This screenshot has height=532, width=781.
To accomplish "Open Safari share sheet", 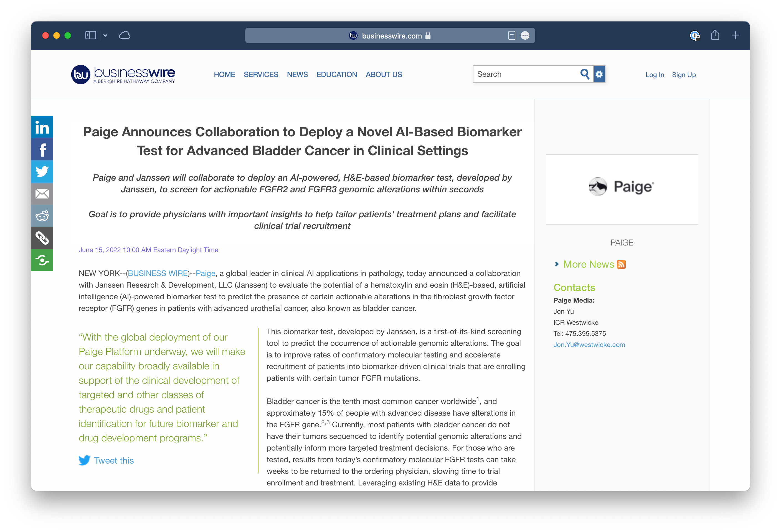I will point(715,35).
